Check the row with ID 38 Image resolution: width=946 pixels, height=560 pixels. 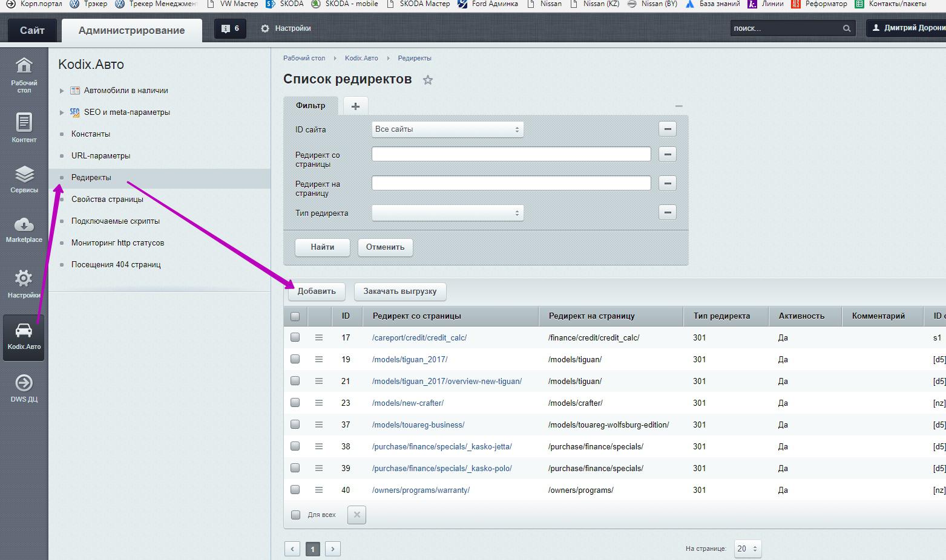[295, 446]
